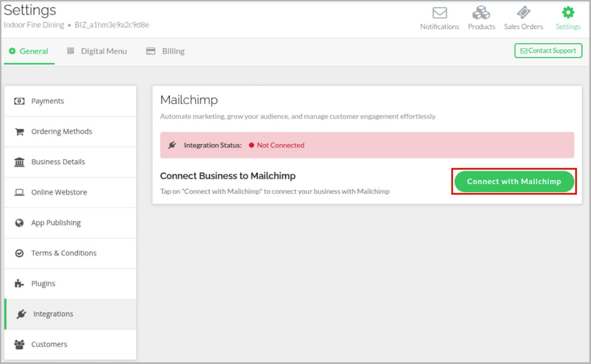Select Integrations in the sidebar
Screen dimensions: 591x364
coord(53,314)
